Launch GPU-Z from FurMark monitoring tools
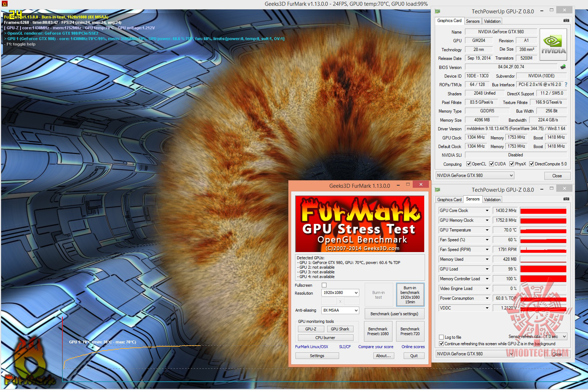The width and height of the screenshot is (588, 390). (x=311, y=329)
